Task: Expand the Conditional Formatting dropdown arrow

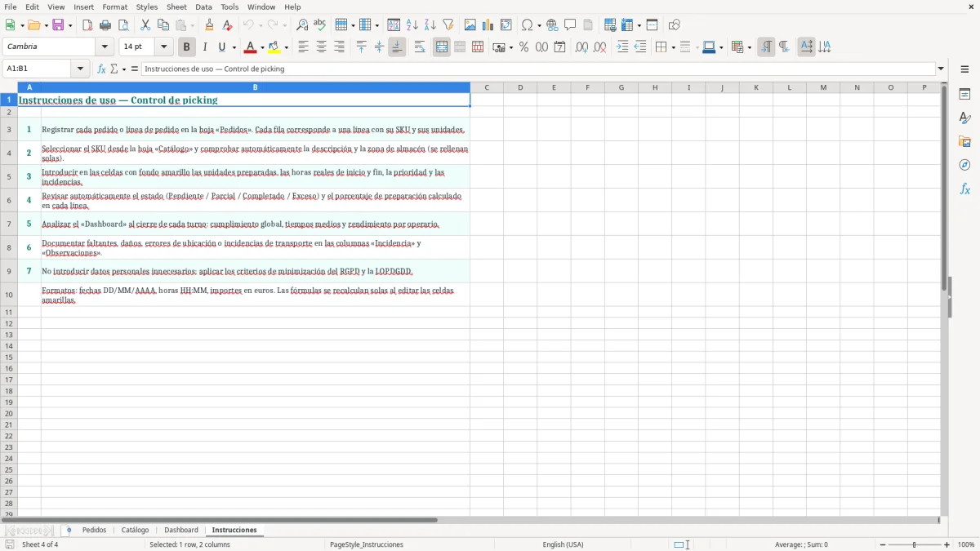Action: tap(749, 47)
